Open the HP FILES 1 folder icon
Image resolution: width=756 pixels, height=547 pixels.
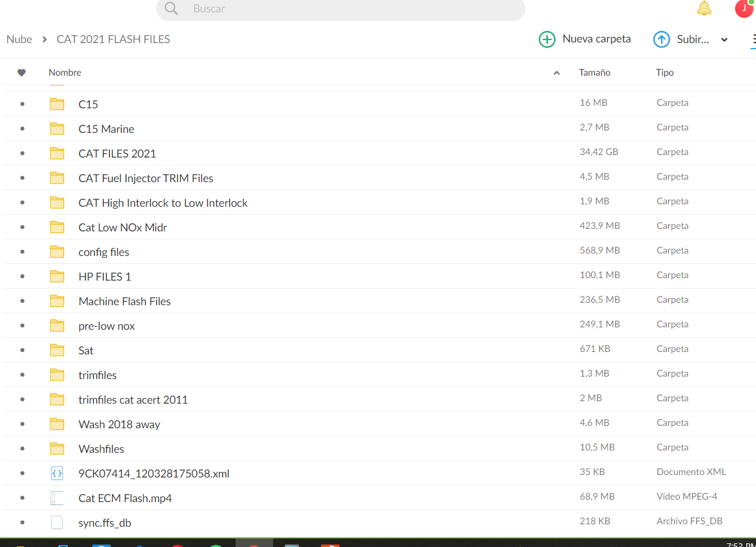point(57,276)
